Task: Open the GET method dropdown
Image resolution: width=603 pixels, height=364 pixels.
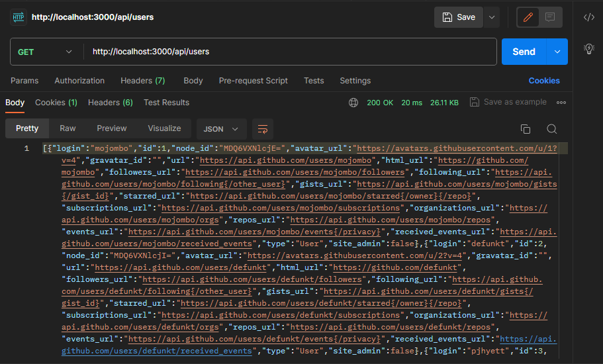Action: click(45, 52)
